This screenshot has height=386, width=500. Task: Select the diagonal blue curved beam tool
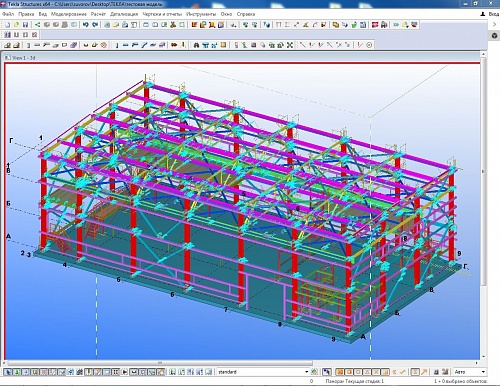[144, 45]
